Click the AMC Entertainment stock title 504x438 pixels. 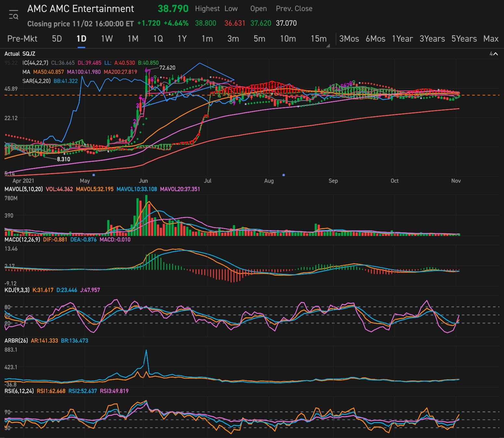[81, 9]
